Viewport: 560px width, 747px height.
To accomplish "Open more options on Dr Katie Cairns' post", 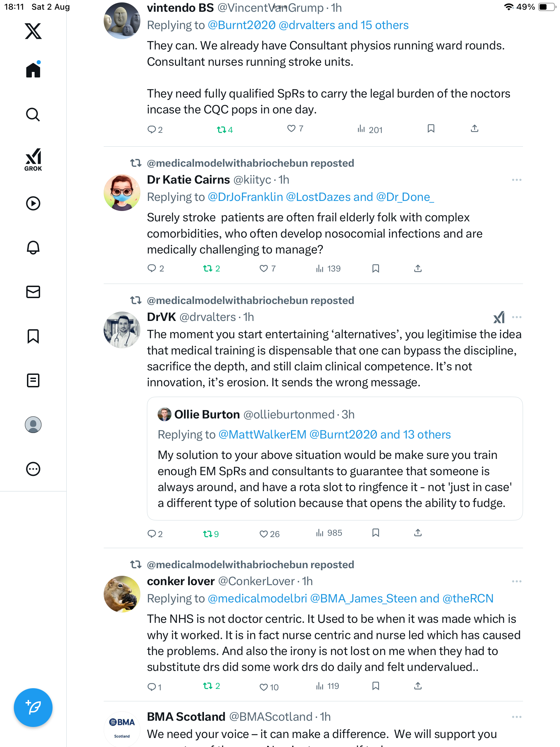I will (x=516, y=180).
